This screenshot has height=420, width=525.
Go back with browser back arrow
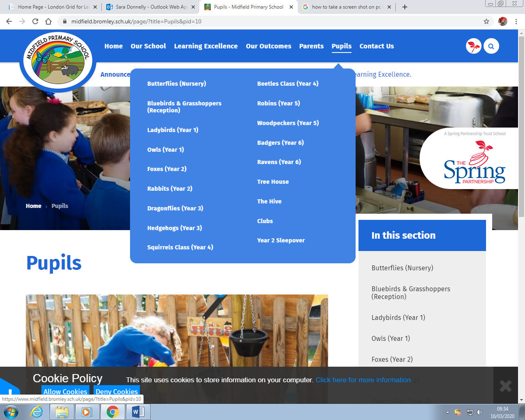(9, 21)
